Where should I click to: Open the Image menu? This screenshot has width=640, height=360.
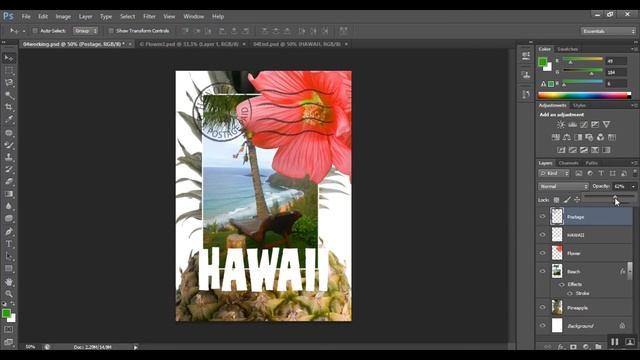tap(63, 17)
